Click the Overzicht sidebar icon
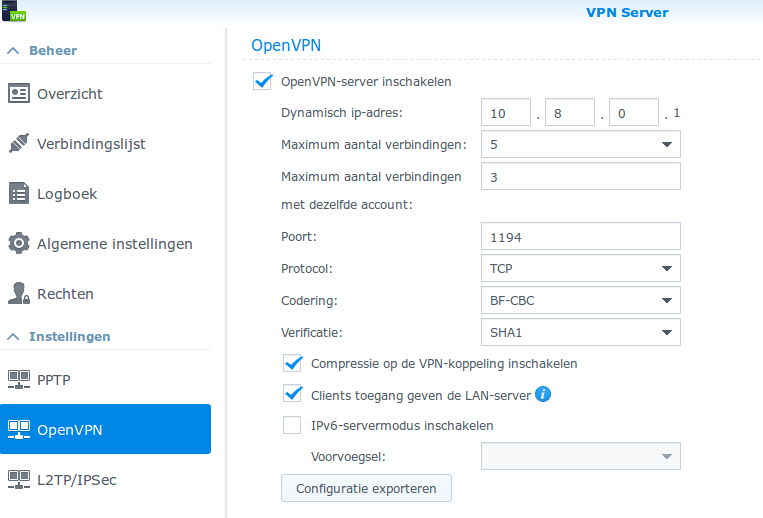Image resolution: width=763 pixels, height=518 pixels. (x=19, y=93)
